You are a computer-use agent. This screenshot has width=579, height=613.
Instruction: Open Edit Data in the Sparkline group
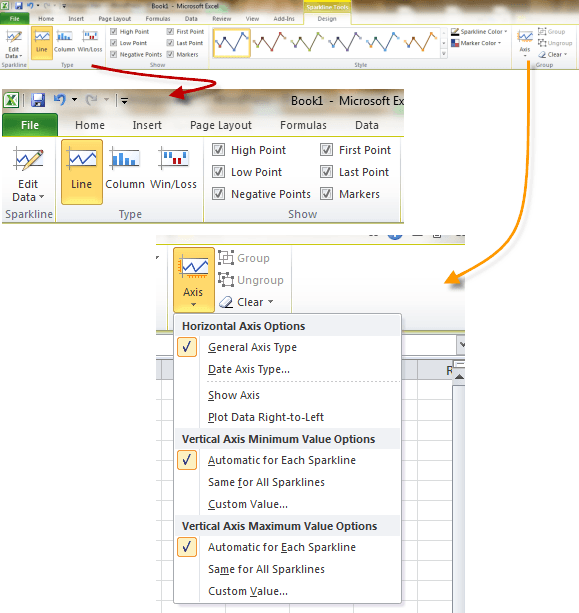[28, 174]
